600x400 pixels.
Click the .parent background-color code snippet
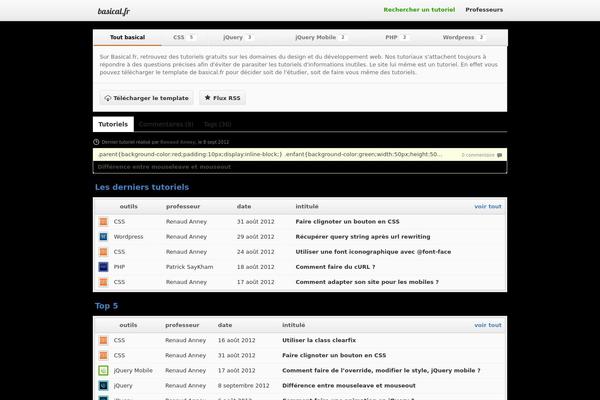270,154
